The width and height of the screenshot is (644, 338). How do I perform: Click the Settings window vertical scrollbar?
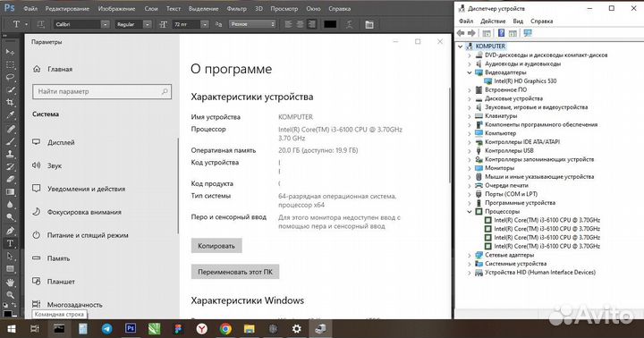click(450, 136)
